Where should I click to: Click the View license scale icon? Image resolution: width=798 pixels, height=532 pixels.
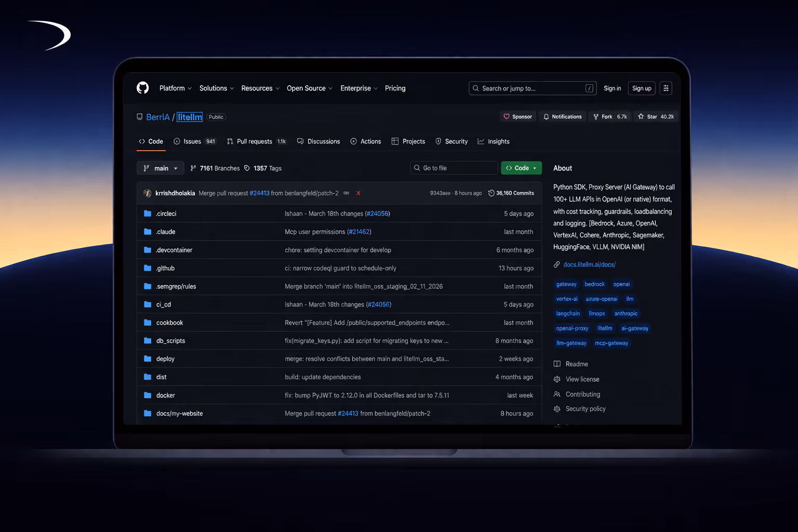point(556,379)
